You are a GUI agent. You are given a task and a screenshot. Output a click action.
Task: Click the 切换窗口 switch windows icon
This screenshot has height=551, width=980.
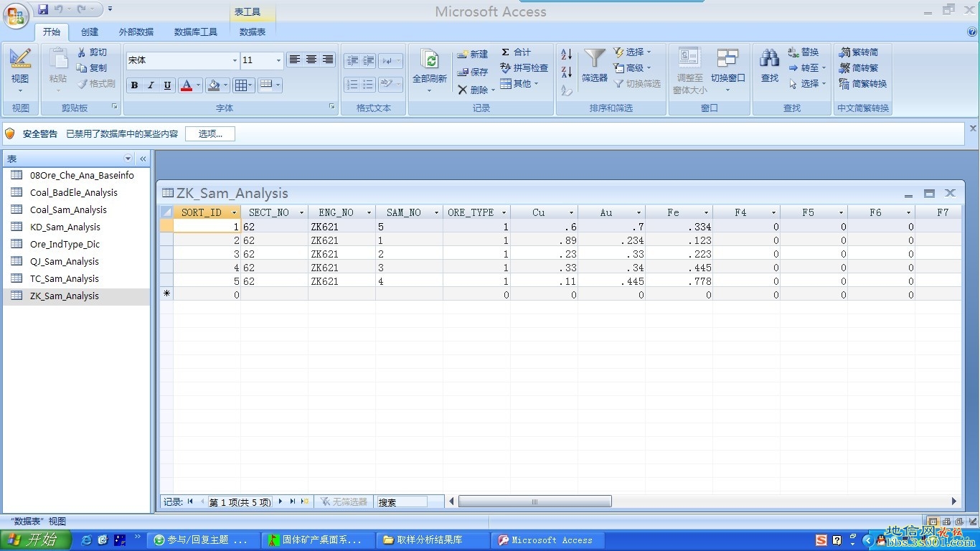pyautogui.click(x=727, y=70)
